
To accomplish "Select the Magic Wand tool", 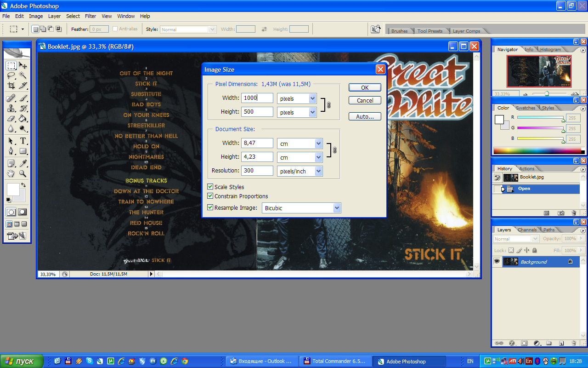I will (23, 76).
